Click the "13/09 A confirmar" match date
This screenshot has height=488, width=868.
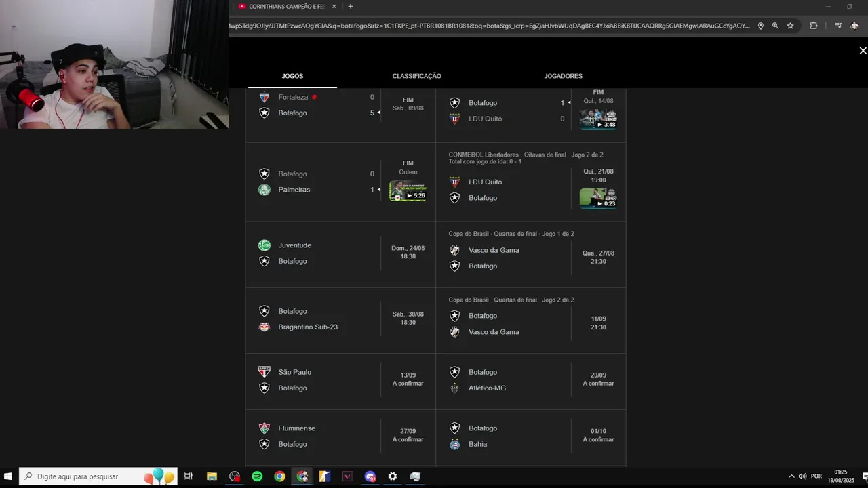pos(408,380)
